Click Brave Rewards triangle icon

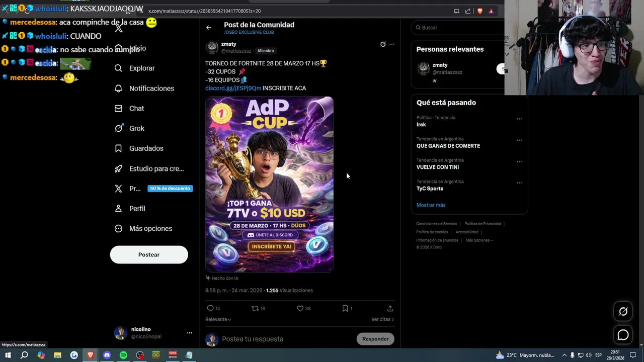pos(491,11)
